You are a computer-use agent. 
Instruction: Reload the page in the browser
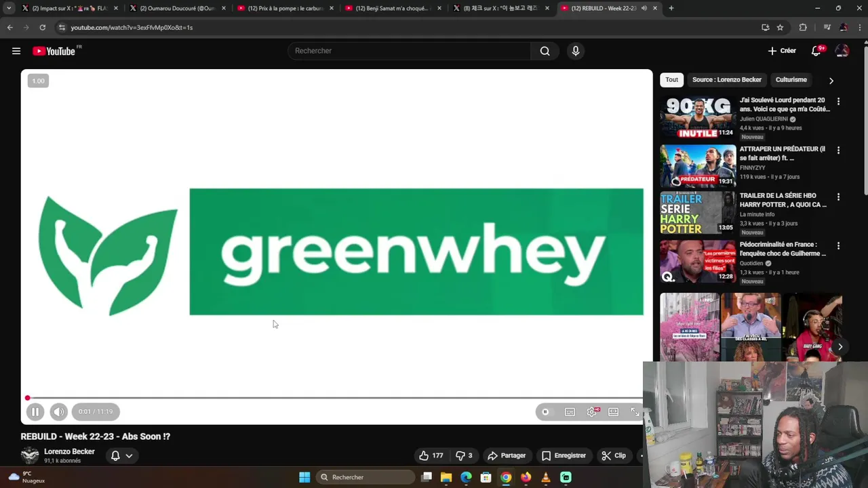[x=42, y=27]
